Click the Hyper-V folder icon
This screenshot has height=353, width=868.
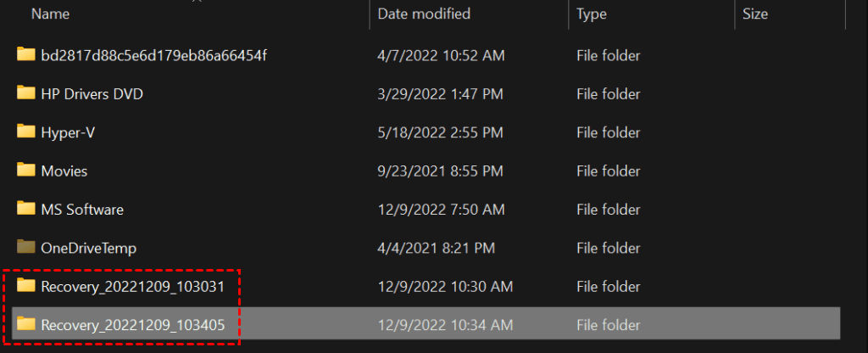[26, 132]
